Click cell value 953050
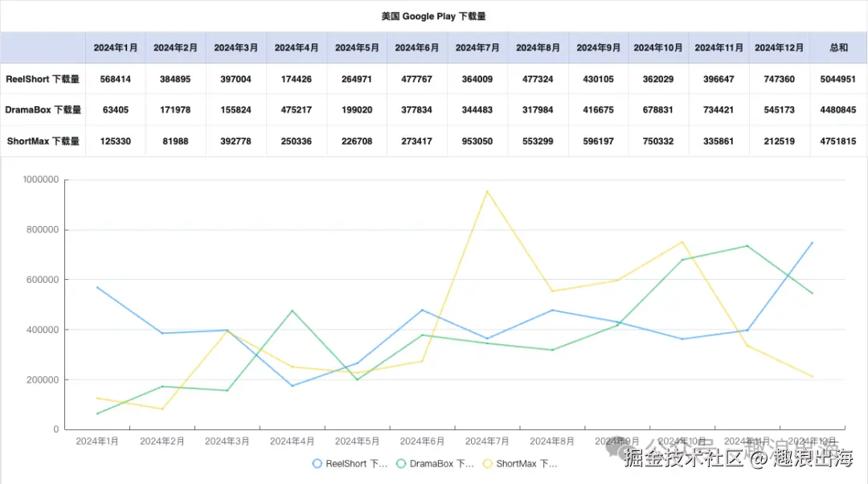Viewport: 868px width, 484px height. pos(477,142)
